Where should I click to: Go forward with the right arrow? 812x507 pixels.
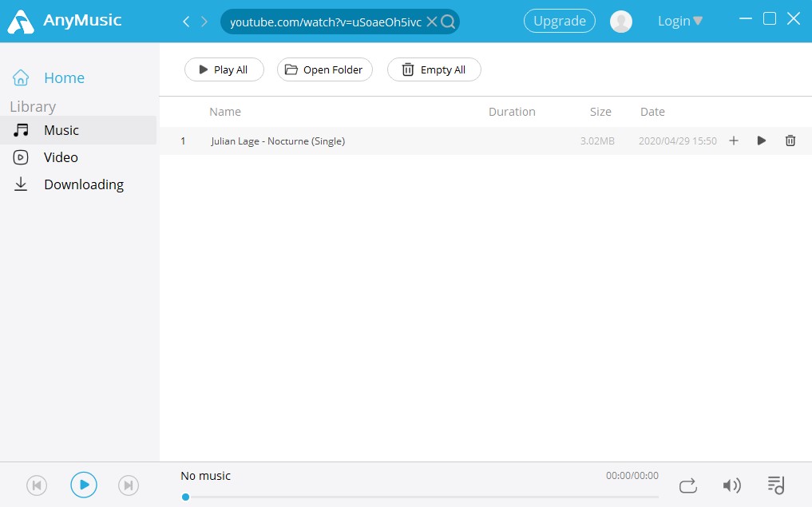pos(204,22)
